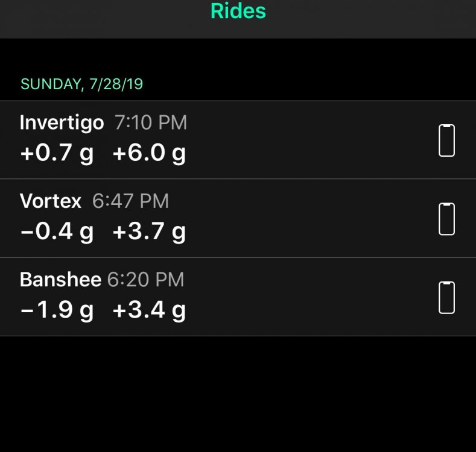Tap the Rides title in the header
The height and width of the screenshot is (452, 476).
[x=238, y=11]
